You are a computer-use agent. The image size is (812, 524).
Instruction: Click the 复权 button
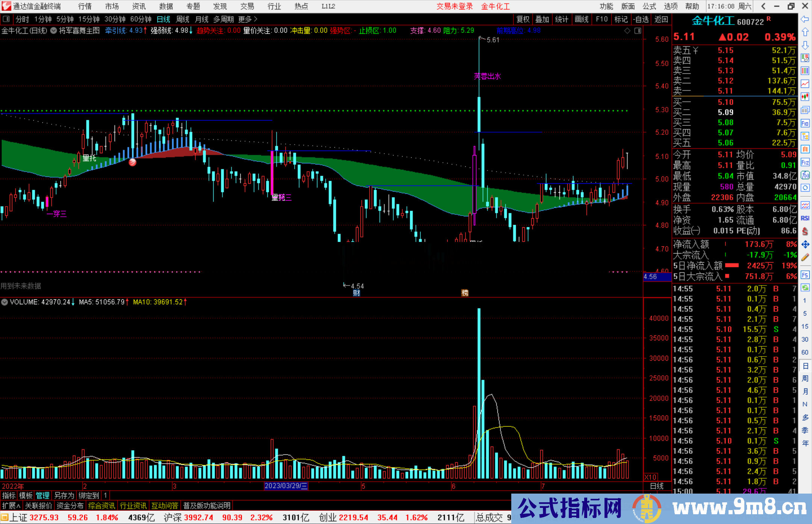tap(523, 19)
